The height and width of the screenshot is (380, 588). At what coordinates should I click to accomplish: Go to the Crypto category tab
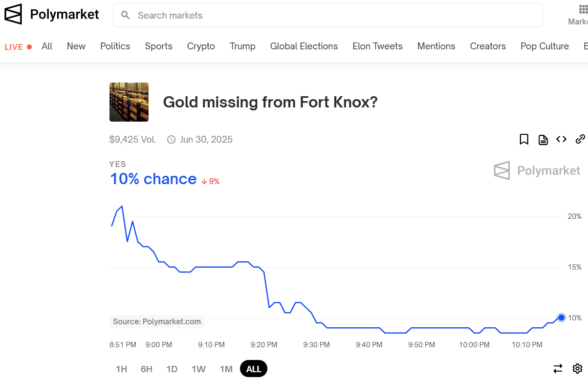click(201, 46)
